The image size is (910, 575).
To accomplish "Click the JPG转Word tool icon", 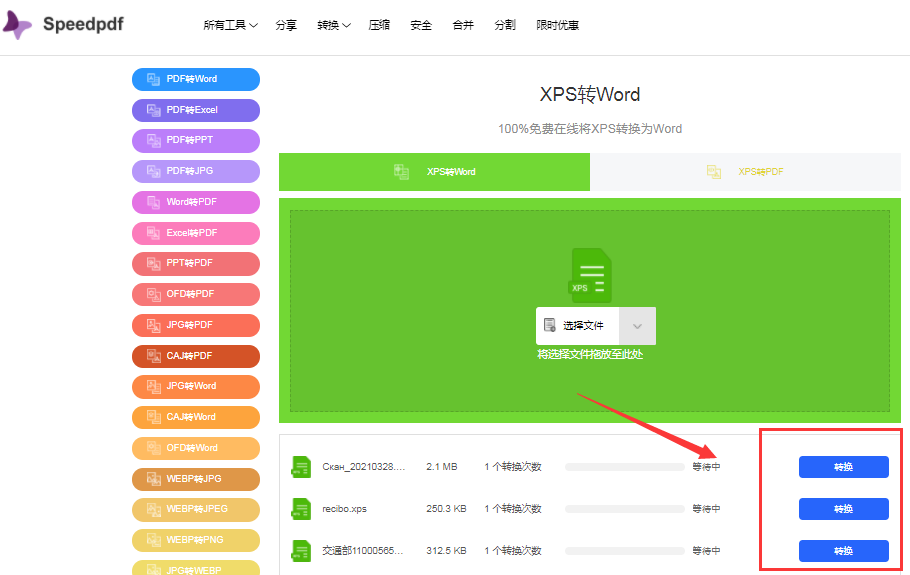I will [153, 386].
